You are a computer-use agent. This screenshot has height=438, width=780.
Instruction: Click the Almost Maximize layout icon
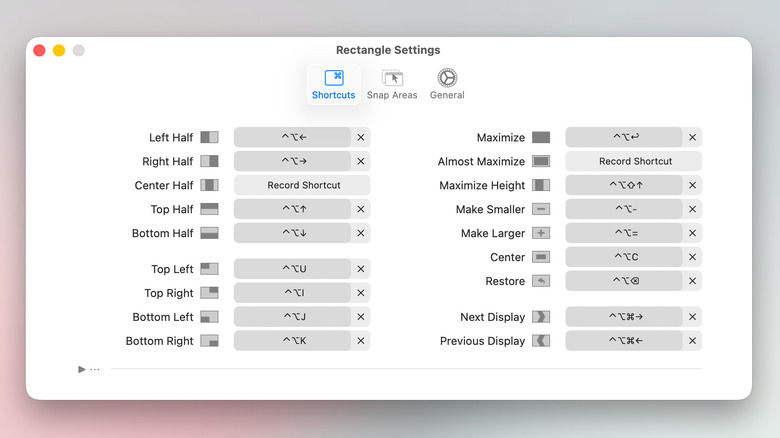[541, 161]
